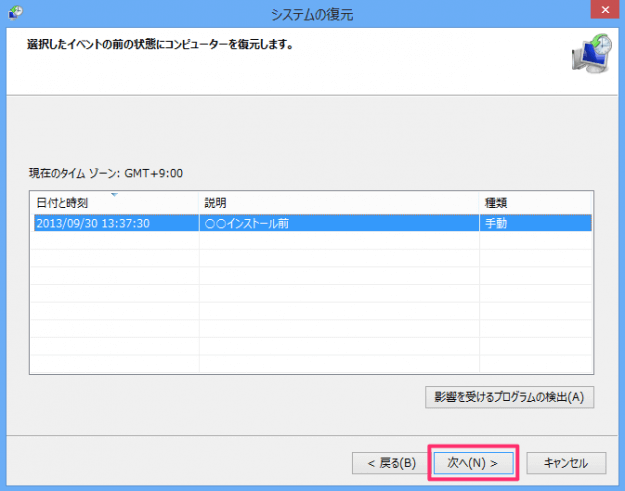This screenshot has width=625, height=491.
Task: Go back with the 戻る(B) button
Action: (384, 463)
